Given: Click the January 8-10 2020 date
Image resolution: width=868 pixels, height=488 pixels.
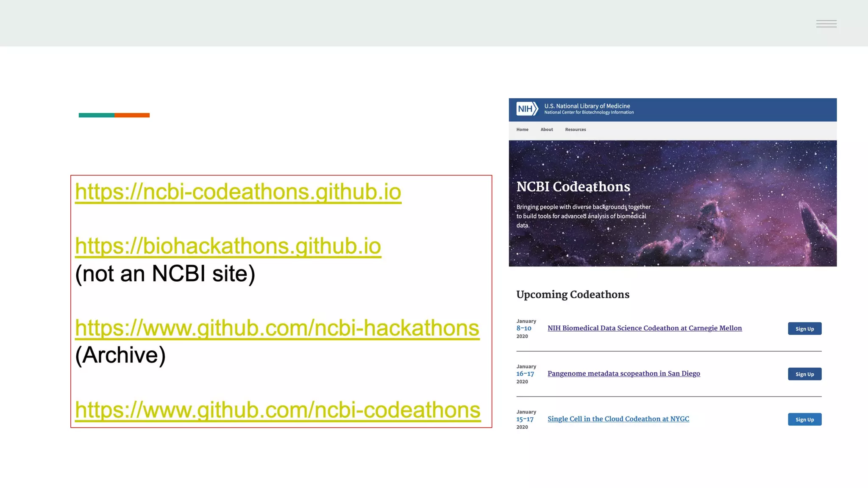Looking at the screenshot, I should [x=526, y=329].
